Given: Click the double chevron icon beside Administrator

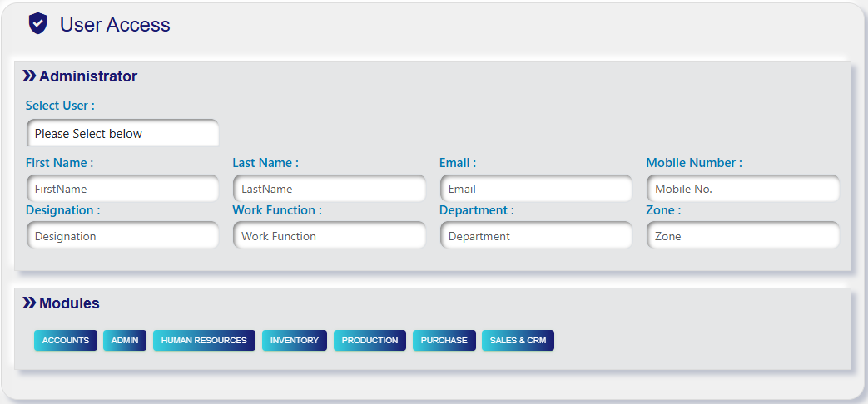Looking at the screenshot, I should coord(29,76).
